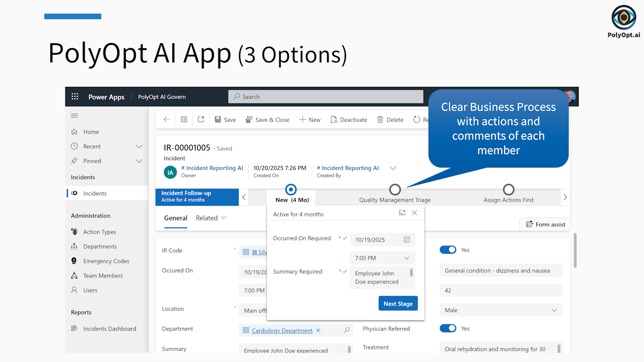Click the back arrow in the toolbar
The image size is (644, 362).
[167, 120]
